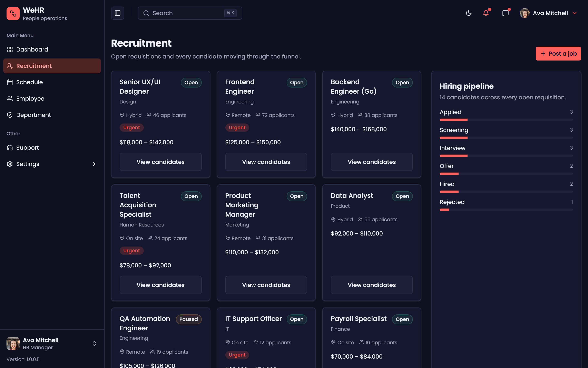Screen dimensions: 588x368
Task: Click the search magnifier icon
Action: pos(146,13)
